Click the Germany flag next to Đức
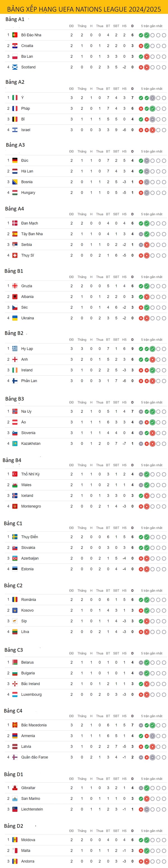Screen dimensions: 168x868 15,161
